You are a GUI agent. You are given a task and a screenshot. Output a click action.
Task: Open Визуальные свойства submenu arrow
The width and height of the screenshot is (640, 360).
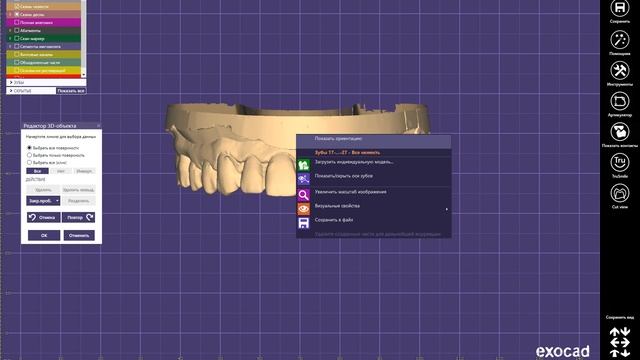[447, 209]
